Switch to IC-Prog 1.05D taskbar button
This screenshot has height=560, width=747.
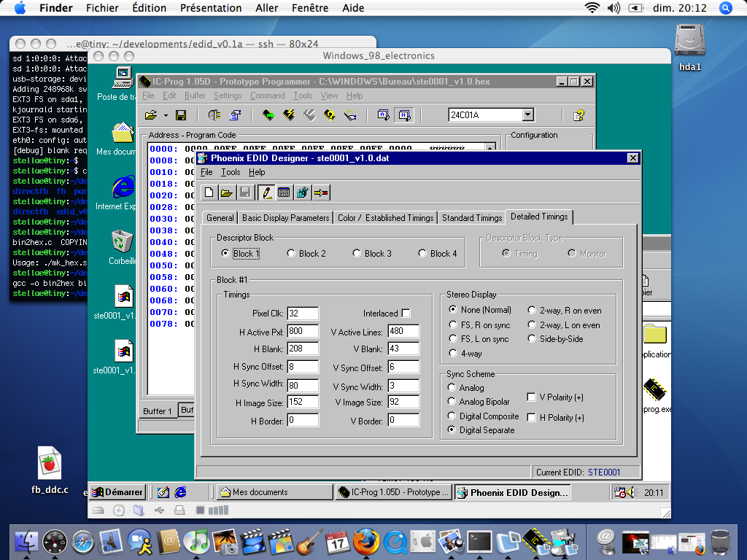tap(393, 492)
